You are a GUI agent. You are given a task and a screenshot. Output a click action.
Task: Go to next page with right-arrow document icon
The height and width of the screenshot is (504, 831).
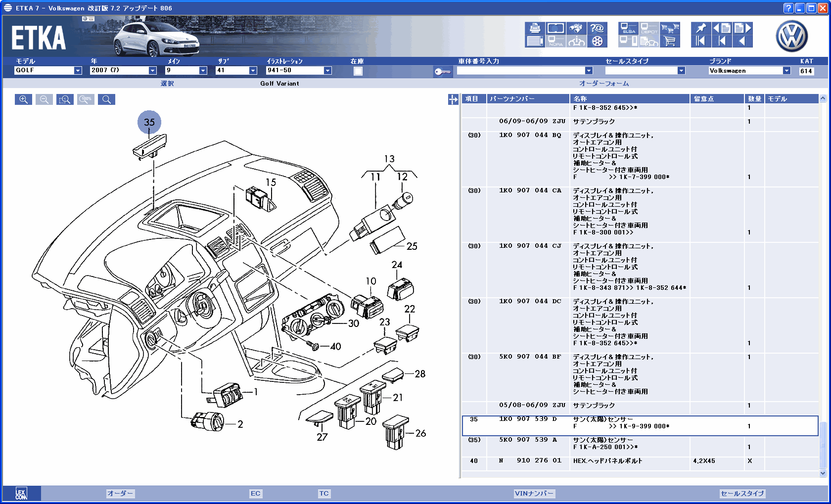click(742, 28)
